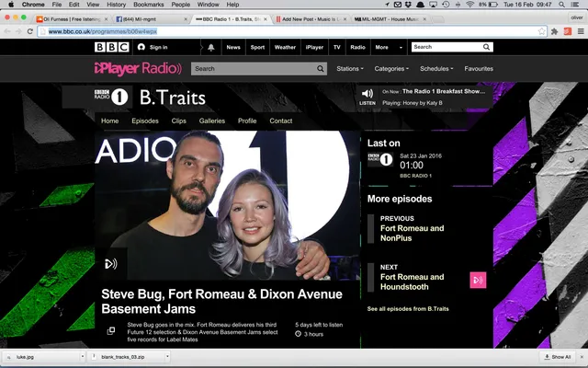Click the Radio 1 logo beside B.Traits
The image size is (588, 368).
click(x=111, y=97)
